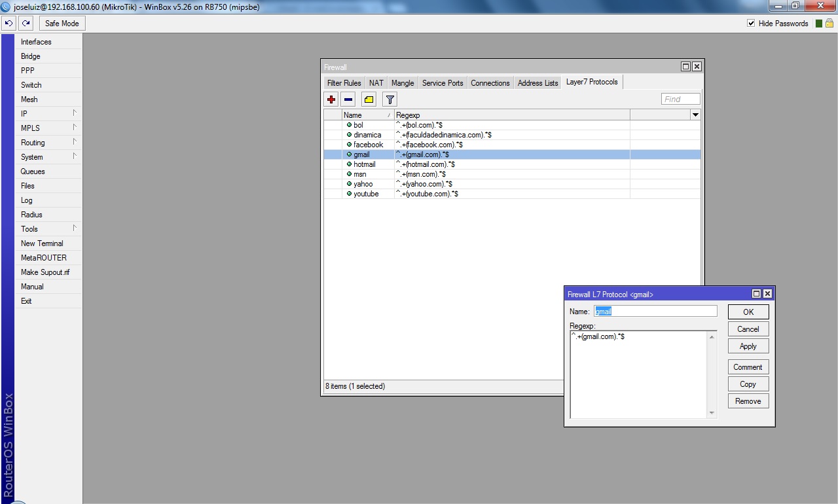838x504 pixels.
Task: Switch to the Service Ports tab
Action: (443, 83)
